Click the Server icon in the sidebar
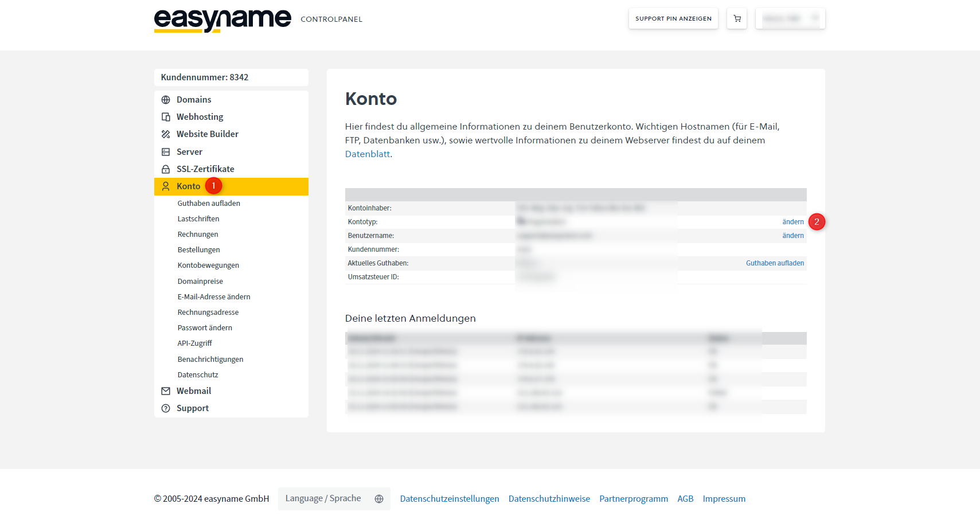 (166, 151)
